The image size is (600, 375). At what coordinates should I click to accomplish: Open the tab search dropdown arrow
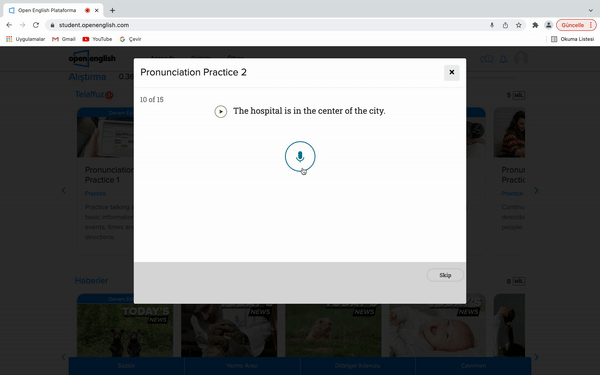590,10
